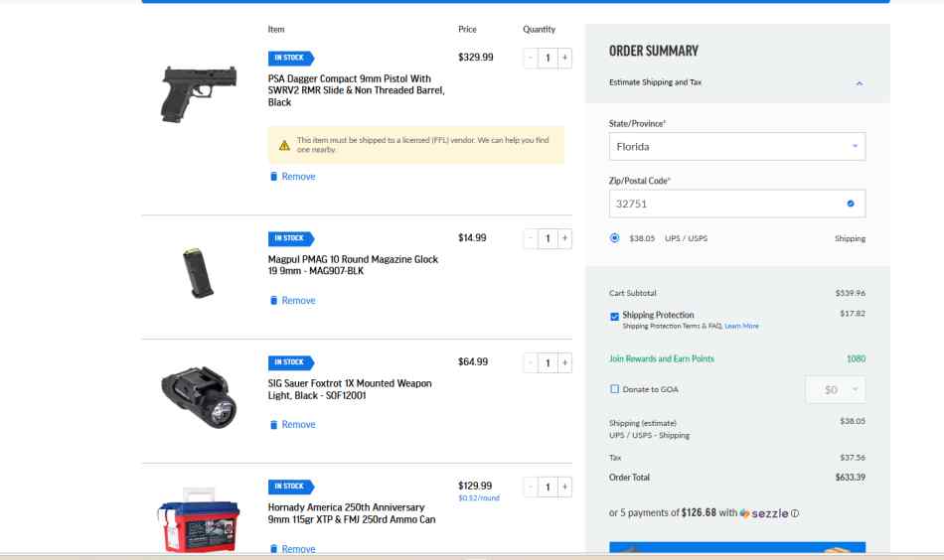This screenshot has width=944, height=560.
Task: Open Shipping Protection Learn More link
Action: click(741, 326)
